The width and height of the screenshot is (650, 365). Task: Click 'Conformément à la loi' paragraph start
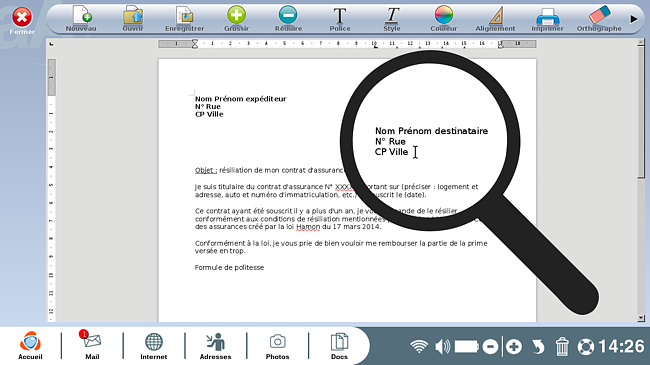coord(232,243)
